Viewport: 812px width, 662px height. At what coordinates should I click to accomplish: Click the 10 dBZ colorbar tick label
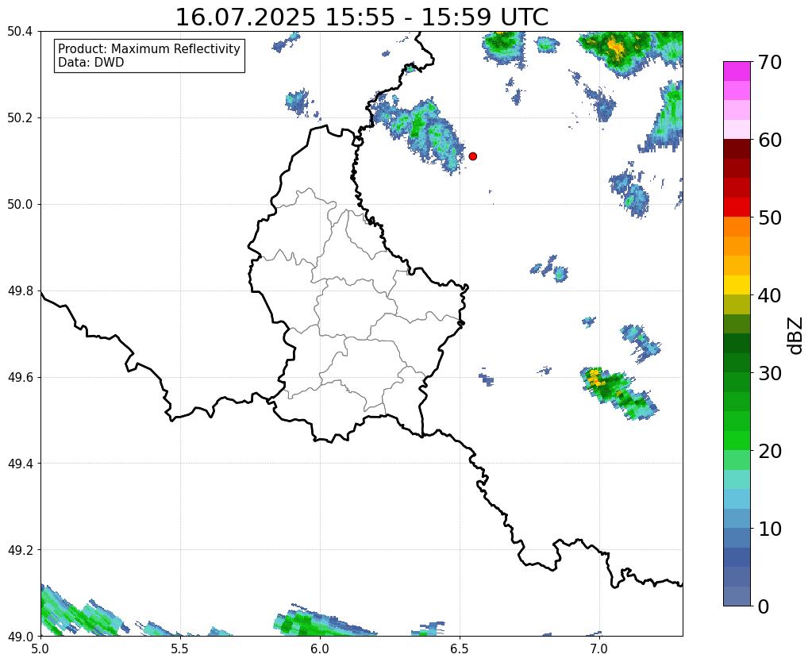pos(769,529)
